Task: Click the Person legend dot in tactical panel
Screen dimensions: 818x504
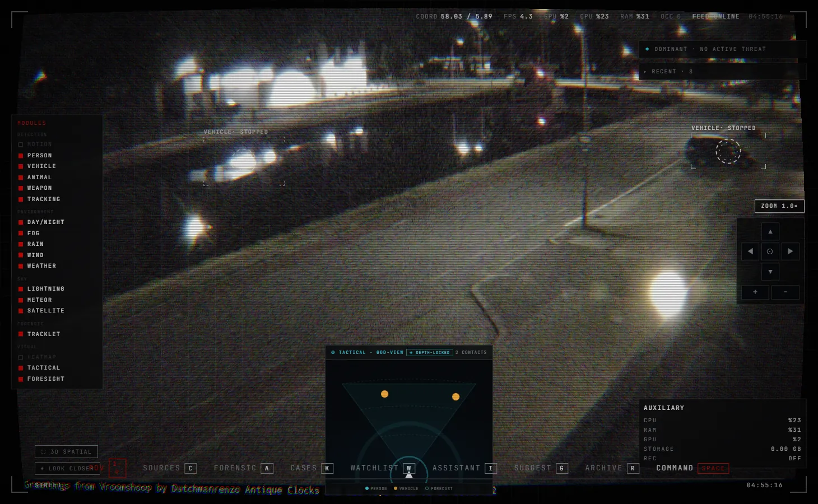Action: pyautogui.click(x=367, y=488)
